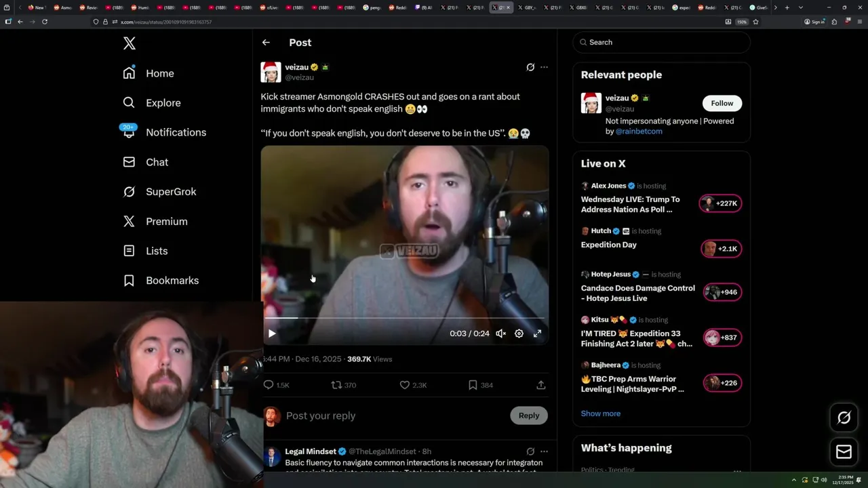Open Legal Mindset's profile link

[x=311, y=451]
